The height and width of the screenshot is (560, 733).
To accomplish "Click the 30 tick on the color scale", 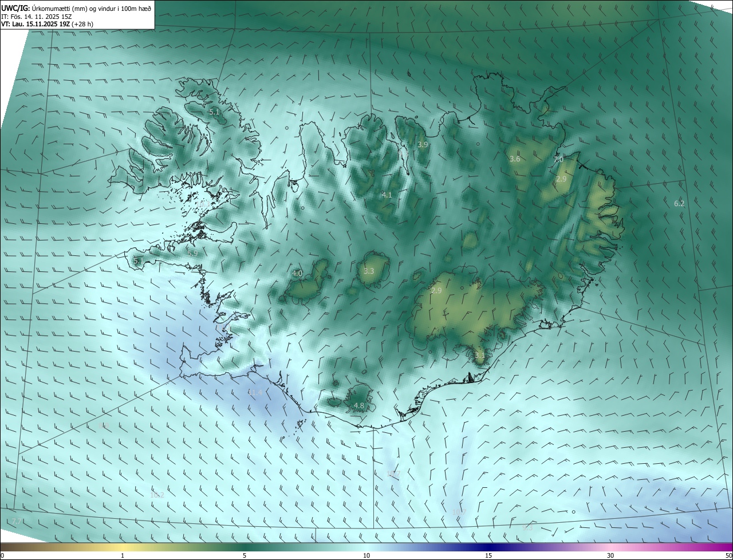I will 610,555.
